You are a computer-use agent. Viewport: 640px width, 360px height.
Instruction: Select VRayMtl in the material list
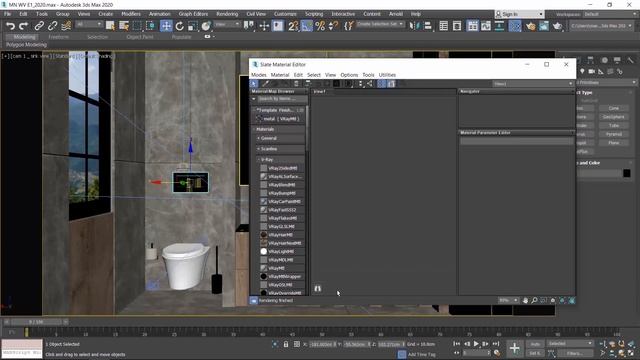point(276,268)
